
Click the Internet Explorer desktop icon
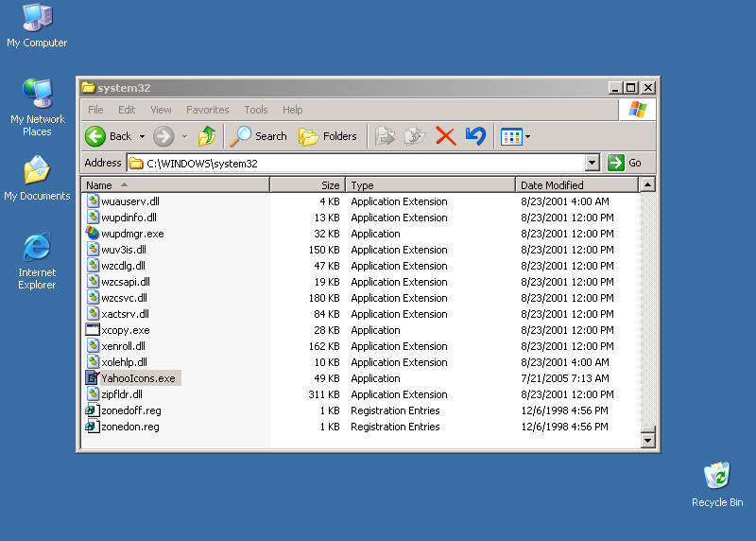point(37,262)
